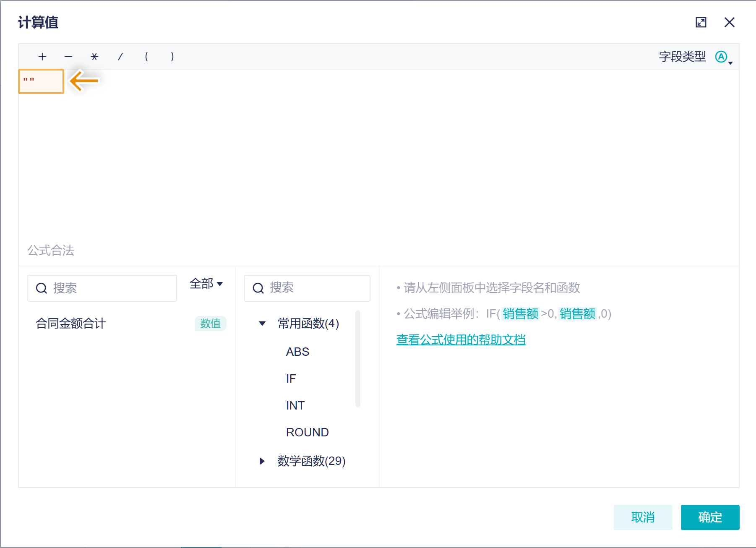
Task: Insert the multiply asterisk operator
Action: [94, 57]
